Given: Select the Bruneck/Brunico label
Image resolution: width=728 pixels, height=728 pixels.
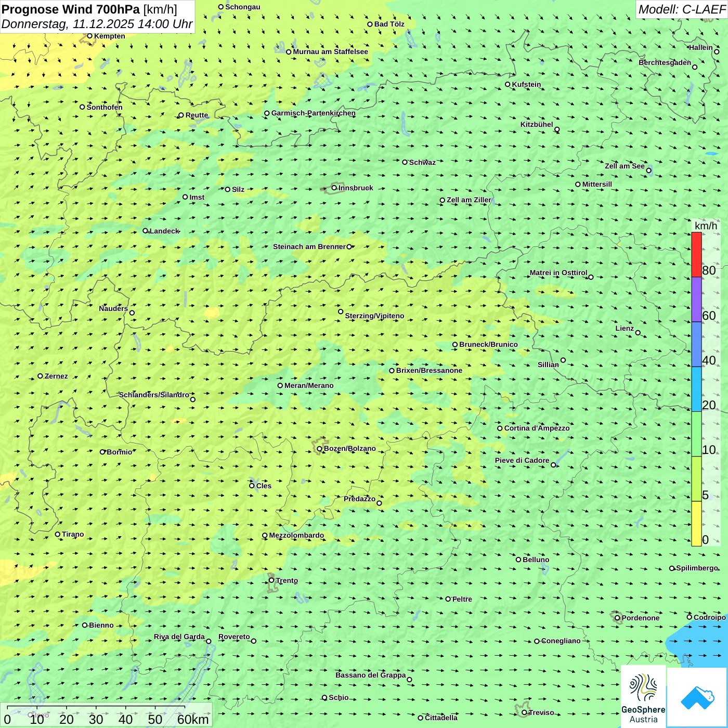Looking at the screenshot, I should click(x=488, y=344).
